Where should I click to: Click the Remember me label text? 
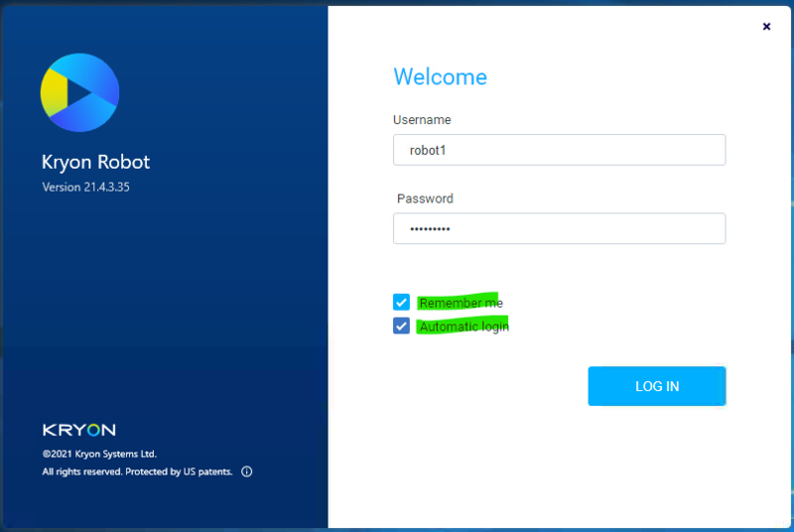pos(461,303)
